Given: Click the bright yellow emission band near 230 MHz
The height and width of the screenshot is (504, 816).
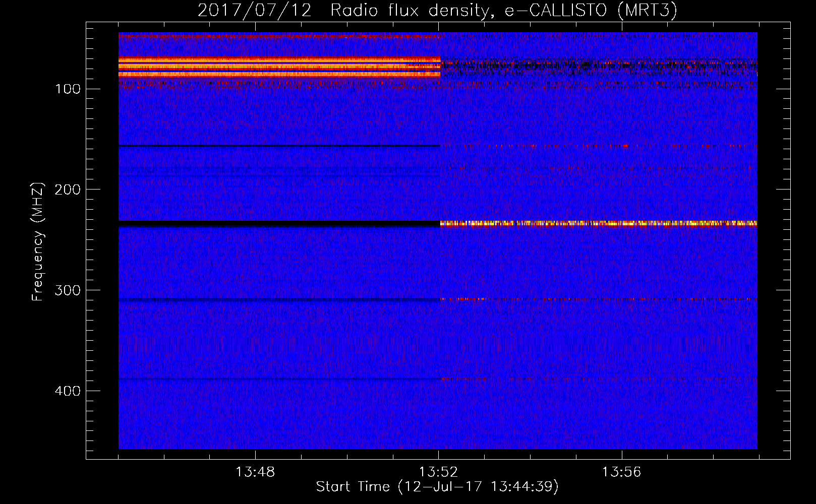Looking at the screenshot, I should coord(599,224).
